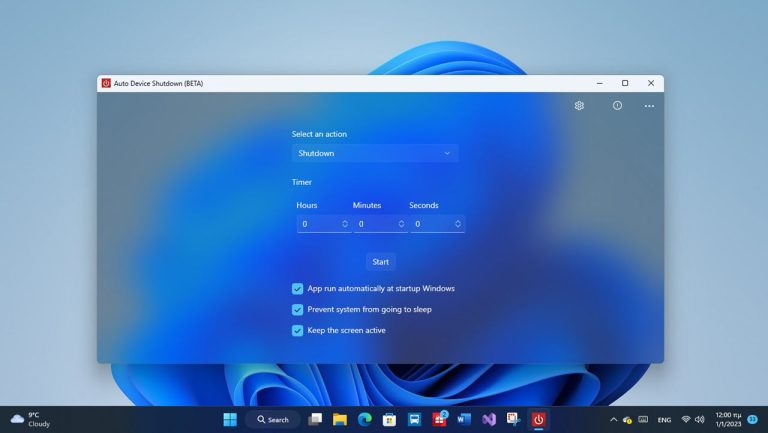This screenshot has width=768, height=433.
Task: Uncheck App run automatically at startup
Action: 297,289
